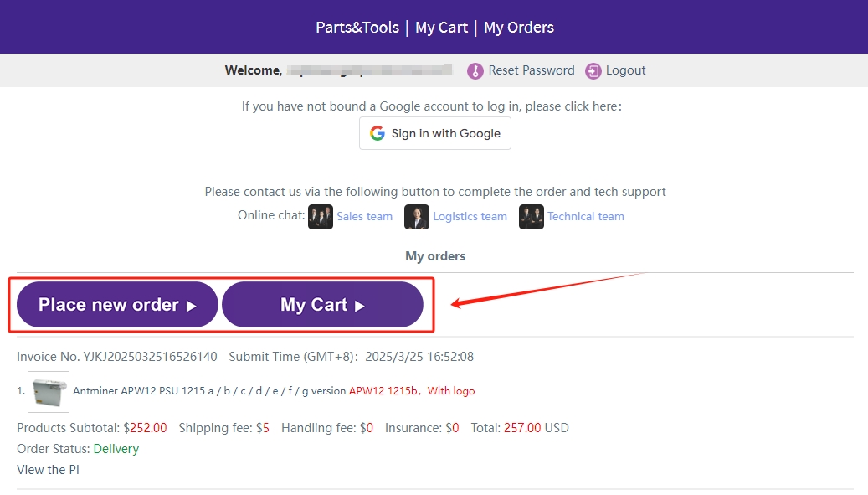Viewport: 868px width, 495px height.
Task: Click the Logout door icon
Action: click(593, 71)
